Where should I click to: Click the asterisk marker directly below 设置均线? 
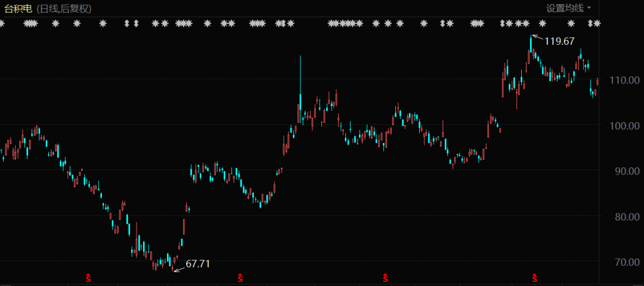tap(571, 24)
